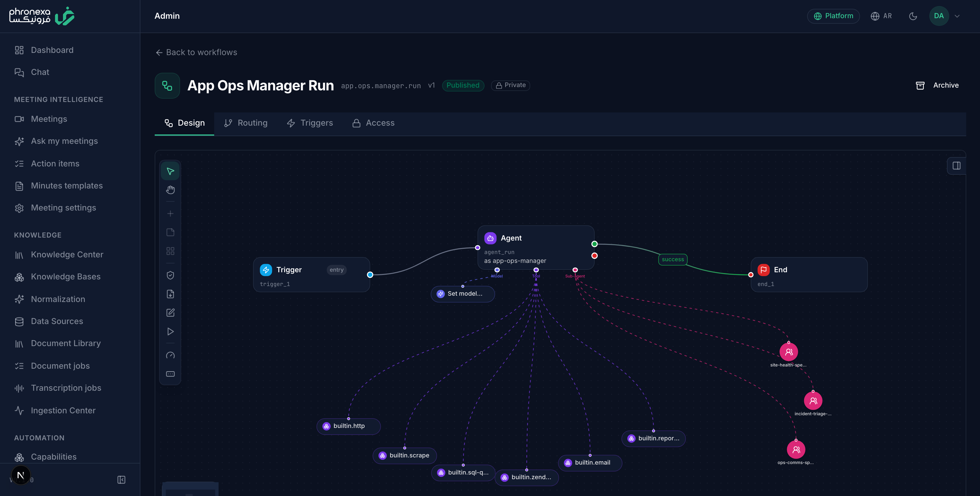Click the Platform scope button
Viewport: 980px width, 496px height.
pos(833,16)
